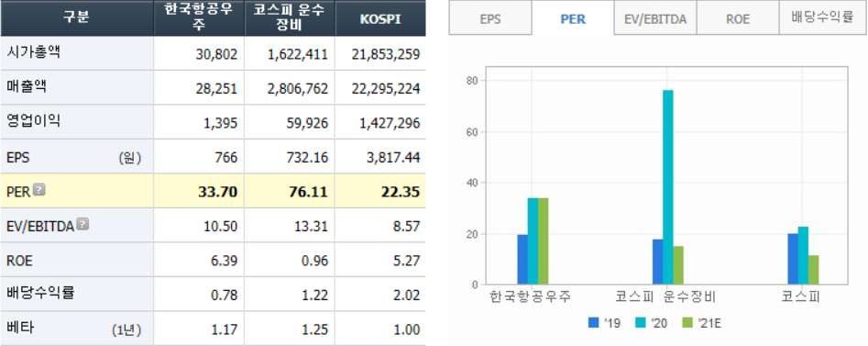Toggle the '20 legend color swatch
This screenshot has width=868, height=346.
point(641,323)
